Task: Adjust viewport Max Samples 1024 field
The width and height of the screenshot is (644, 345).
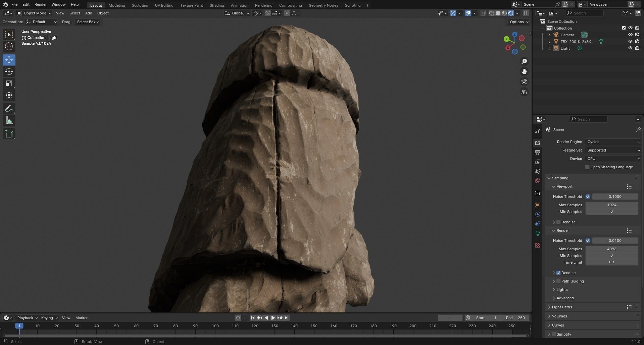Action: tap(612, 205)
